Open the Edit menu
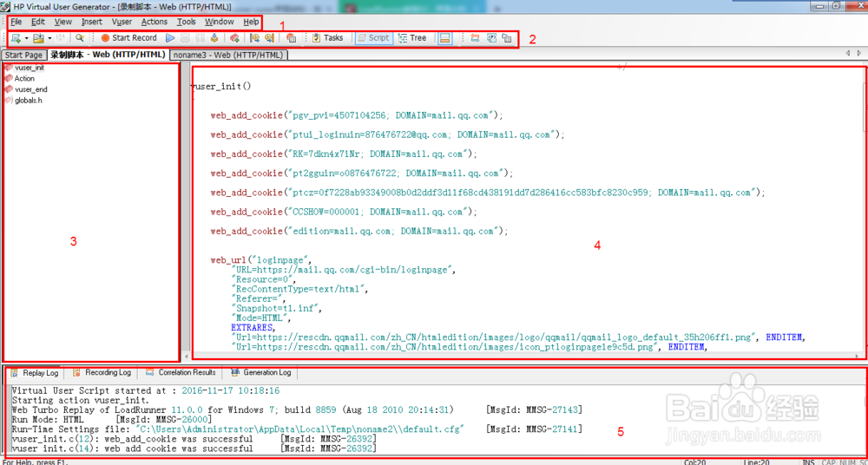This screenshot has width=868, height=465. (38, 23)
